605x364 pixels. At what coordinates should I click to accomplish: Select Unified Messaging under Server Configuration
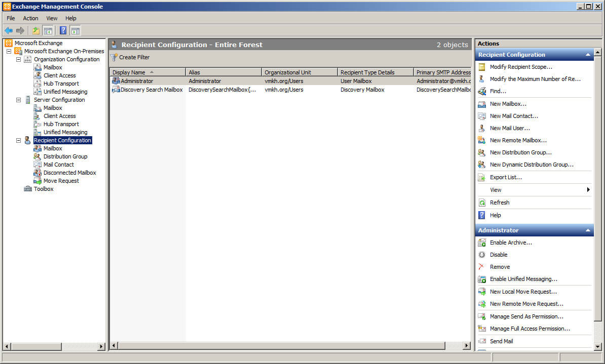click(65, 132)
